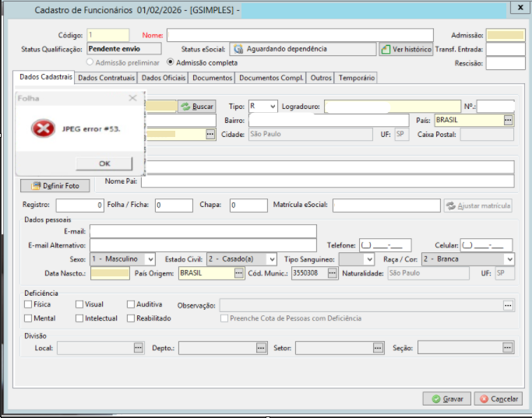This screenshot has height=418, width=532.
Task: Expand the Tipo logradouro dropdown
Action: (x=273, y=107)
